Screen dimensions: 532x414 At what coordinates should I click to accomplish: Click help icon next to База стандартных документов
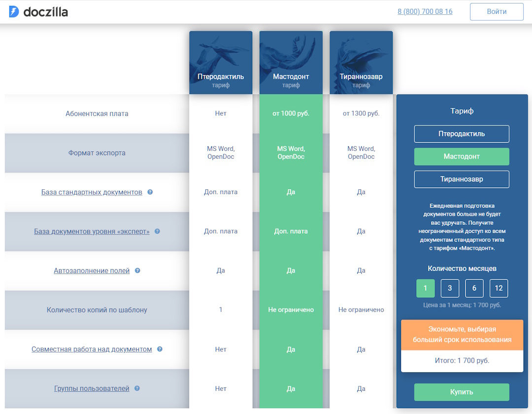coord(150,192)
